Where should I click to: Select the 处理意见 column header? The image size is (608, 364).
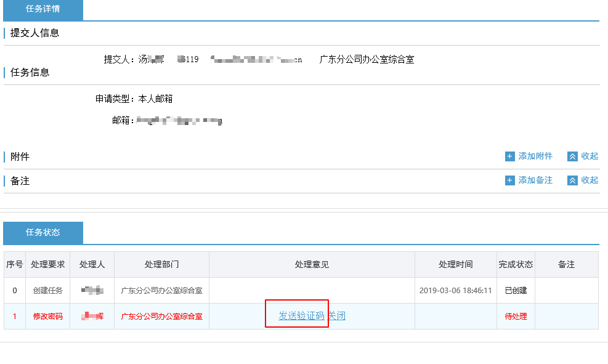point(312,264)
